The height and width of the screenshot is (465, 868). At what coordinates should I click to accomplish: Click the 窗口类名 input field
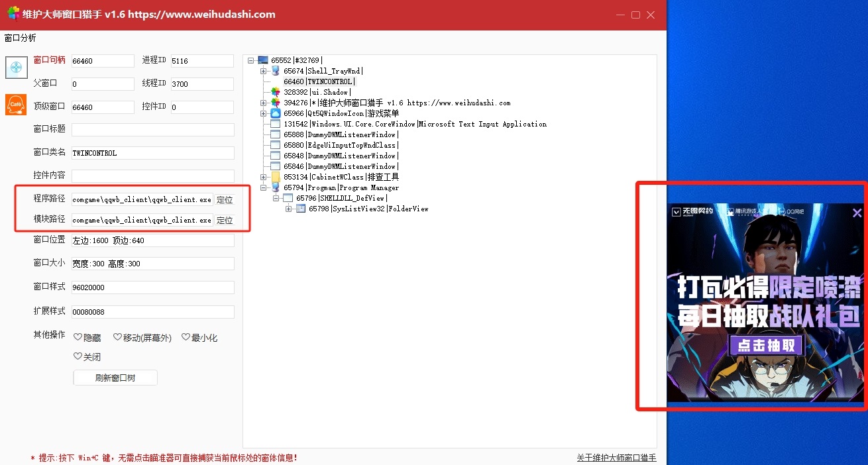[x=153, y=153]
